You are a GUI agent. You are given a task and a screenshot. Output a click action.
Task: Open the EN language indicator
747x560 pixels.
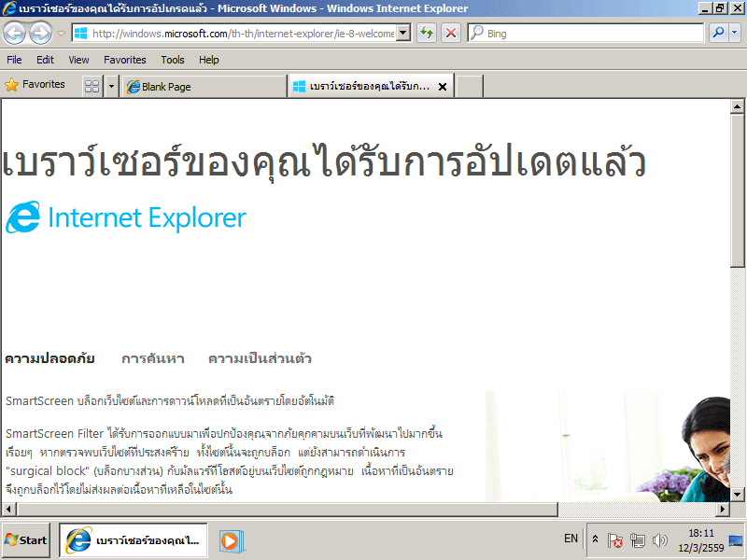point(571,539)
